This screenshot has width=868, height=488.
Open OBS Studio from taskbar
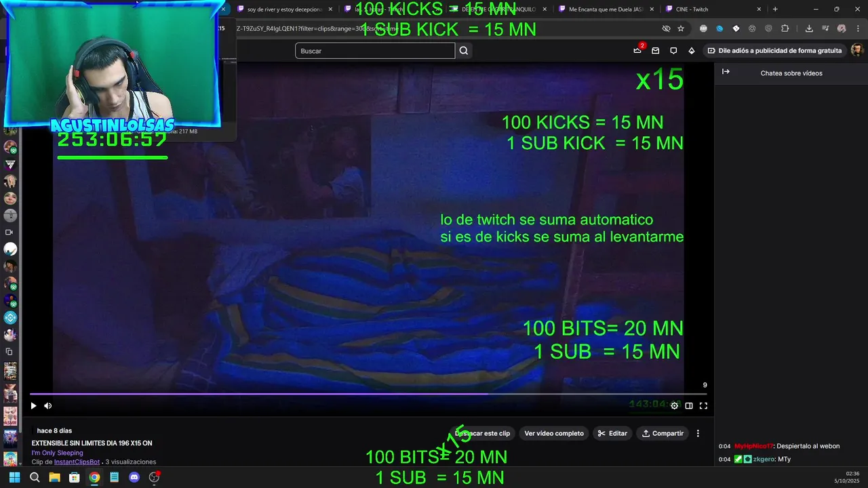pyautogui.click(x=154, y=477)
